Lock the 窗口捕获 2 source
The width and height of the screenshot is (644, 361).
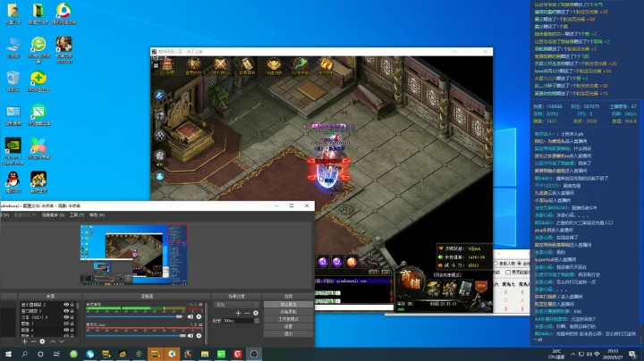72,311
